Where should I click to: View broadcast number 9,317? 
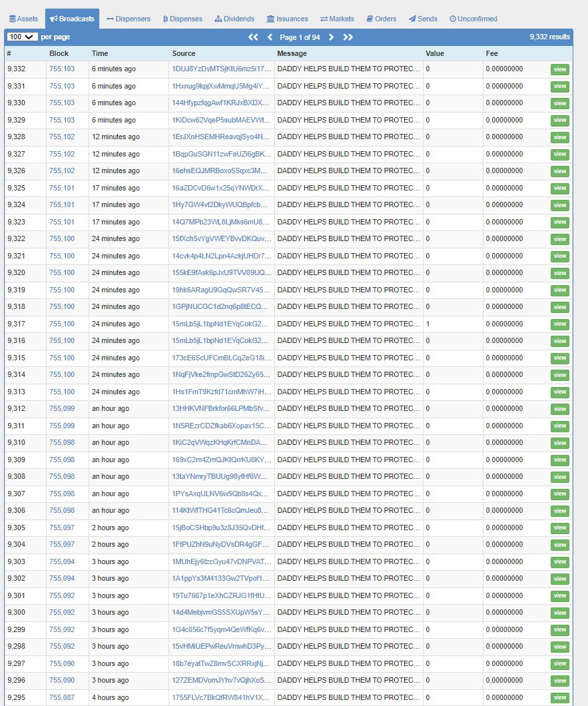tap(559, 324)
